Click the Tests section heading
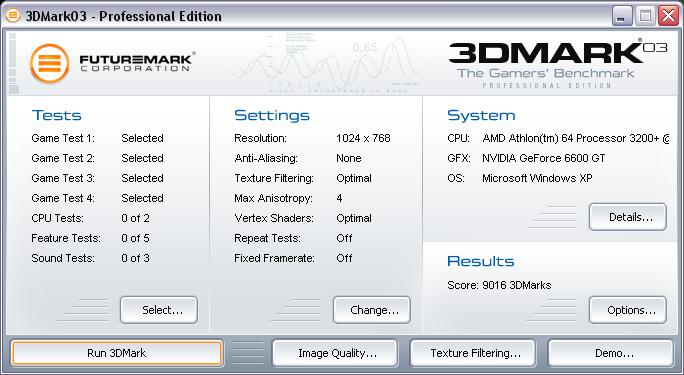Viewport: 684px width, 375px height. click(57, 115)
